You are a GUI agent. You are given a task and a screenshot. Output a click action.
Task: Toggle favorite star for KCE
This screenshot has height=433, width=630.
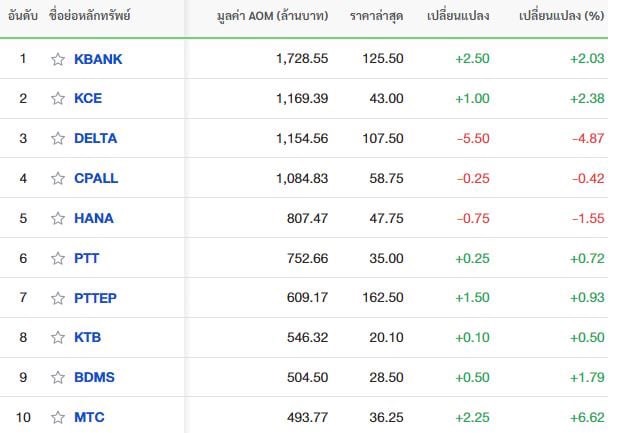[x=58, y=98]
